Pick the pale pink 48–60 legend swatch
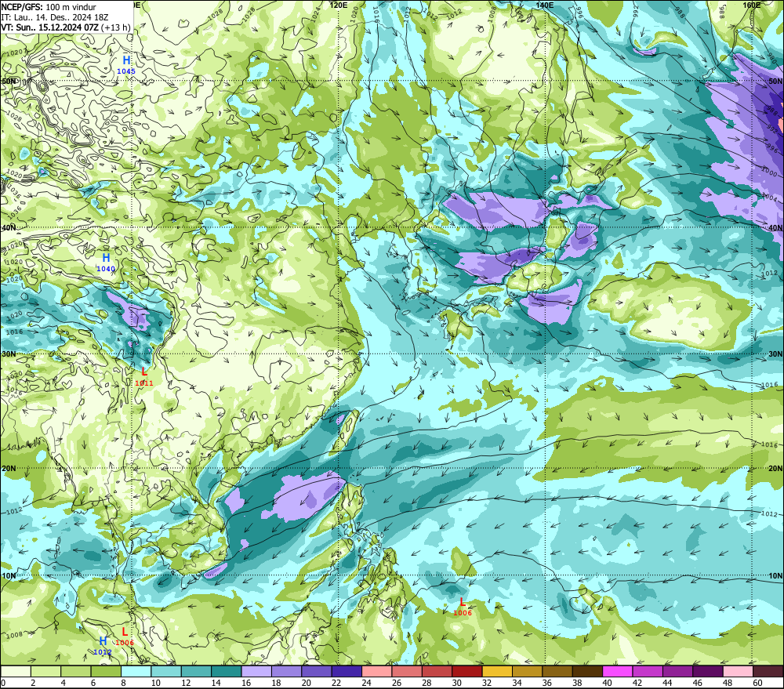Image resolution: width=784 pixels, height=689 pixels. coord(738,672)
